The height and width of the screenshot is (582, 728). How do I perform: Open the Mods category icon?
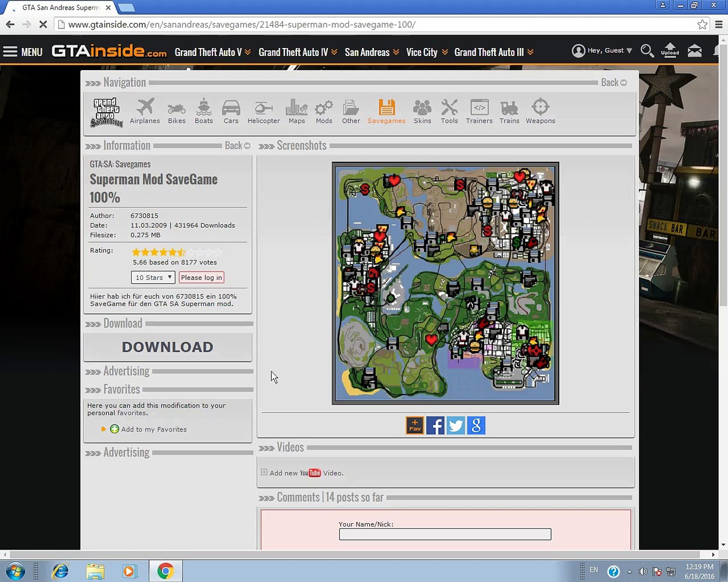click(x=324, y=112)
